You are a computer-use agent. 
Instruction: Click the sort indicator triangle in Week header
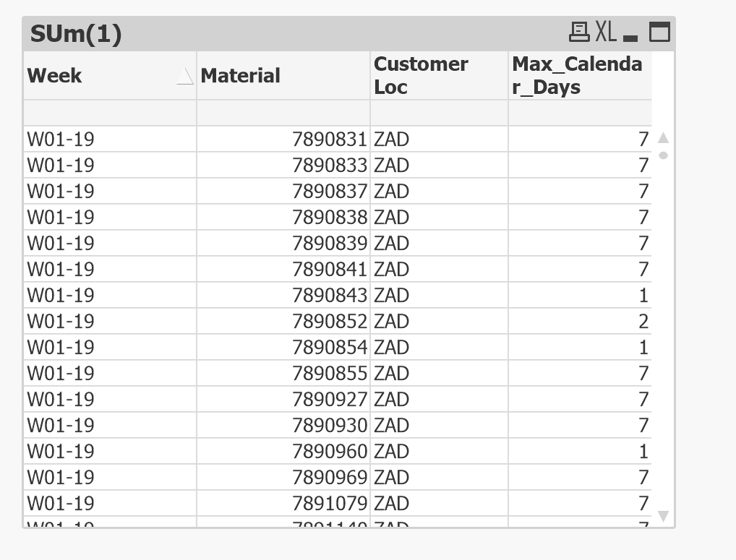[x=185, y=76]
